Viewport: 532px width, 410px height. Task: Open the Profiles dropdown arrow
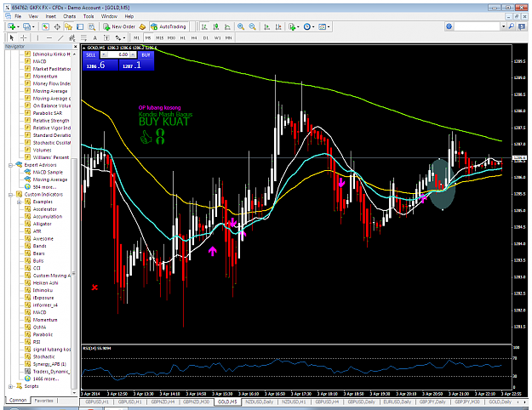coord(33,26)
